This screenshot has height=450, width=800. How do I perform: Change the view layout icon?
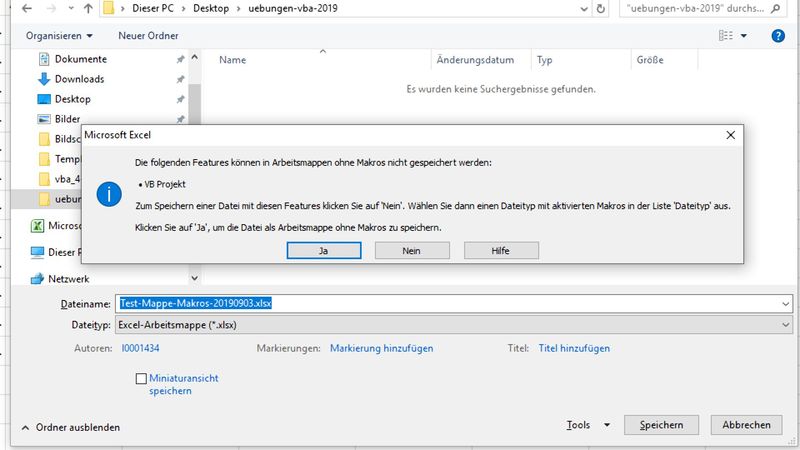click(x=726, y=35)
